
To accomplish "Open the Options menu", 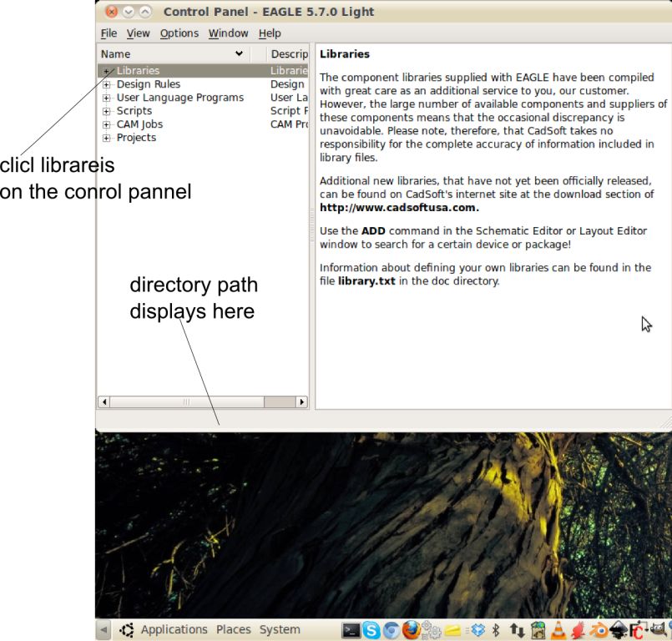I will click(x=179, y=33).
